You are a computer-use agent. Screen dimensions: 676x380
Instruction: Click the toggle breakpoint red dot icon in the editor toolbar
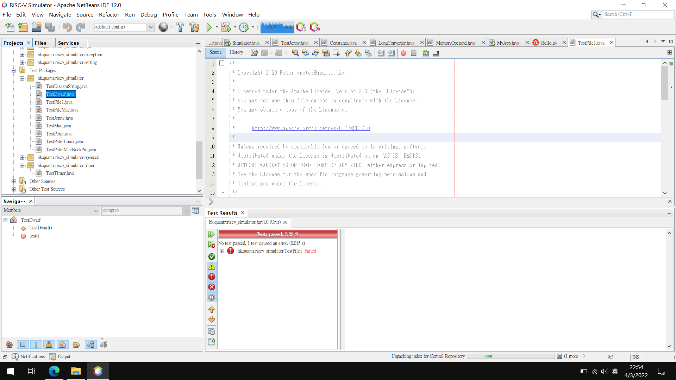(403, 53)
